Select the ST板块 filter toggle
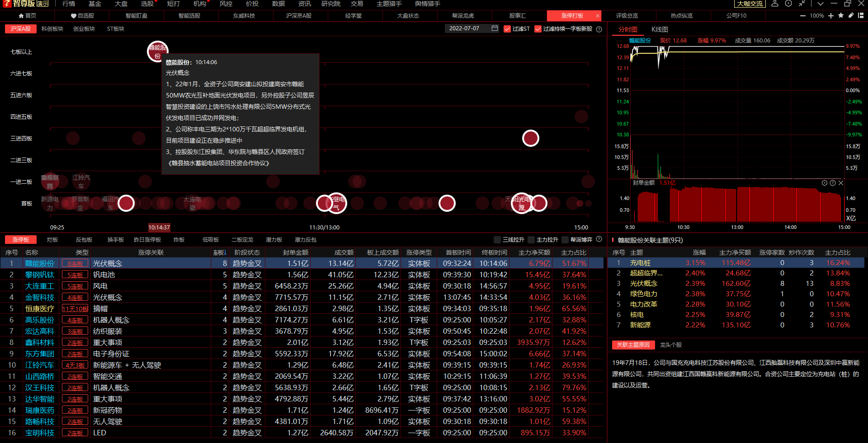868x443 pixels. click(116, 29)
